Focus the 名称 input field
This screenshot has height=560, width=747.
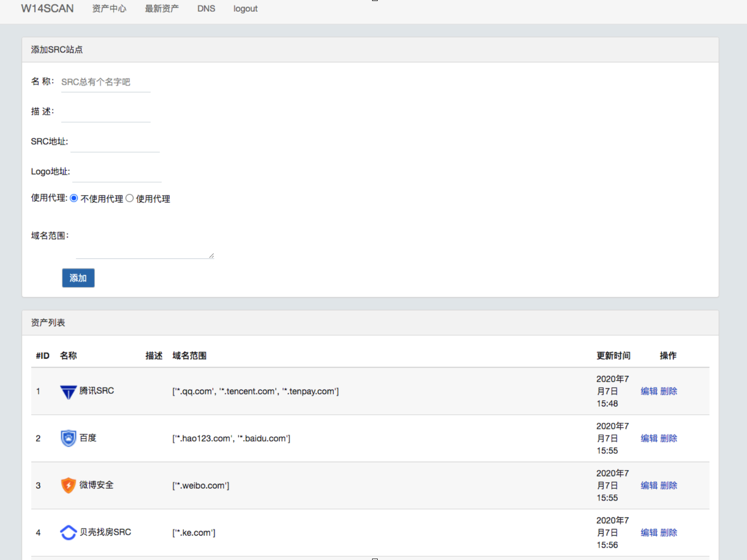click(x=106, y=82)
